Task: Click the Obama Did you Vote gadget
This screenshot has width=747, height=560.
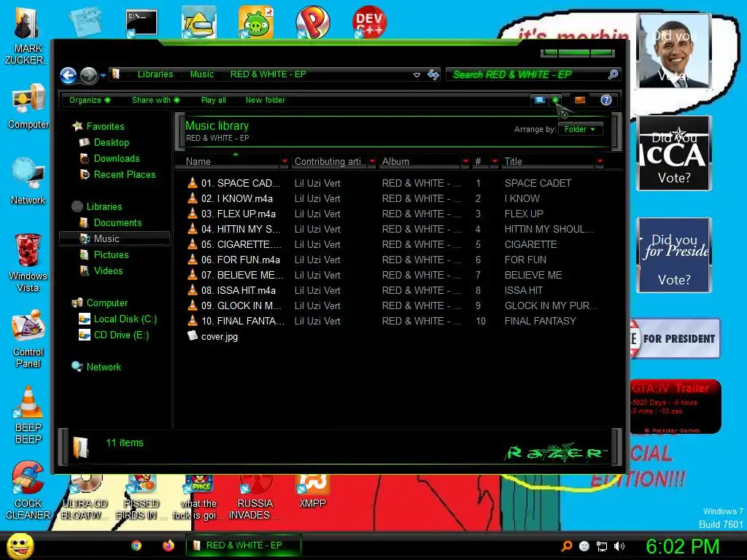Action: click(x=673, y=51)
